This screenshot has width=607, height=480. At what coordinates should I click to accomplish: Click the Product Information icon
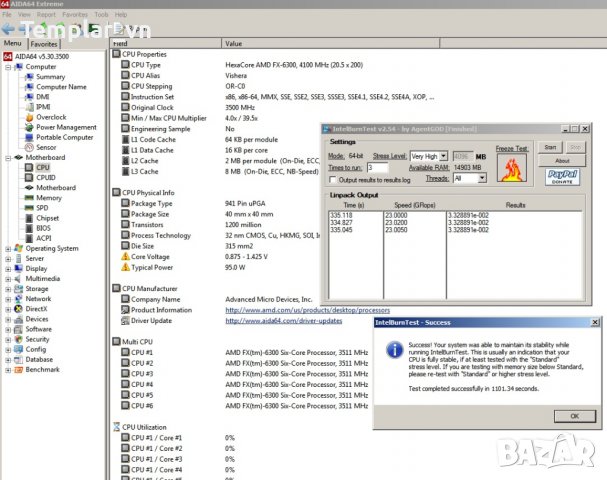[x=125, y=310]
